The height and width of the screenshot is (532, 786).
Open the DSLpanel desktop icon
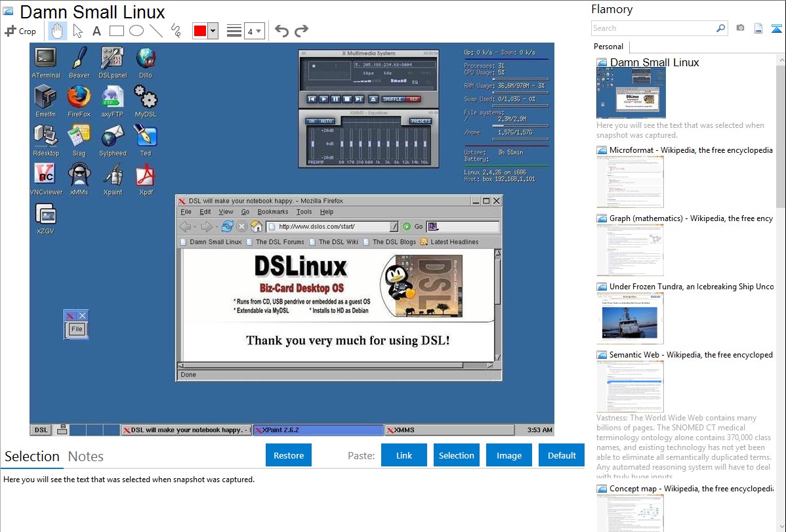tap(112, 63)
